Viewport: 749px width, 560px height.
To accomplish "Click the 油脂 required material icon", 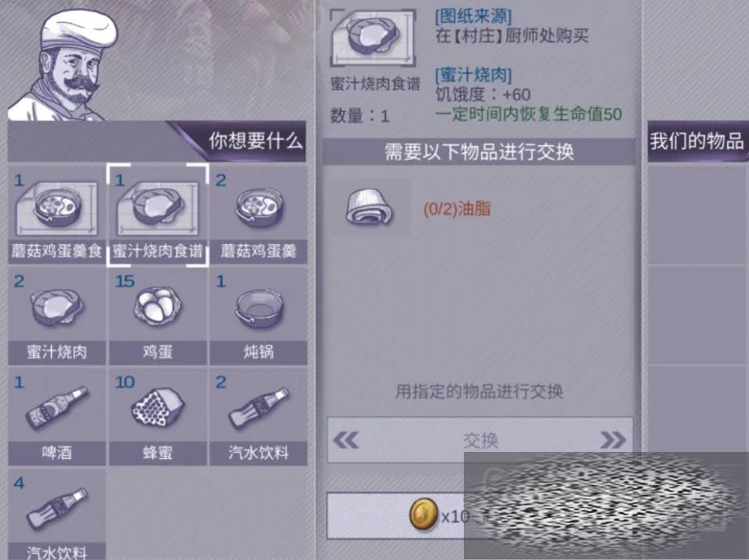I will point(369,208).
